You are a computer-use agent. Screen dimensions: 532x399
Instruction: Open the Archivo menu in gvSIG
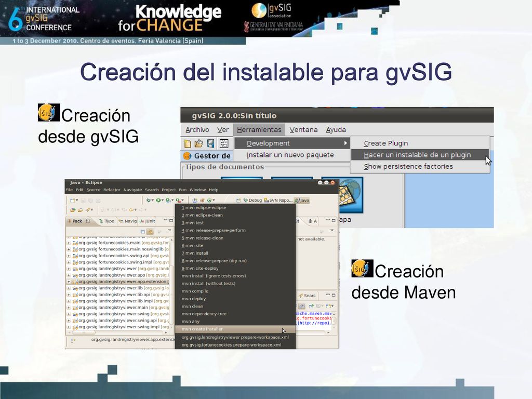pyautogui.click(x=197, y=129)
